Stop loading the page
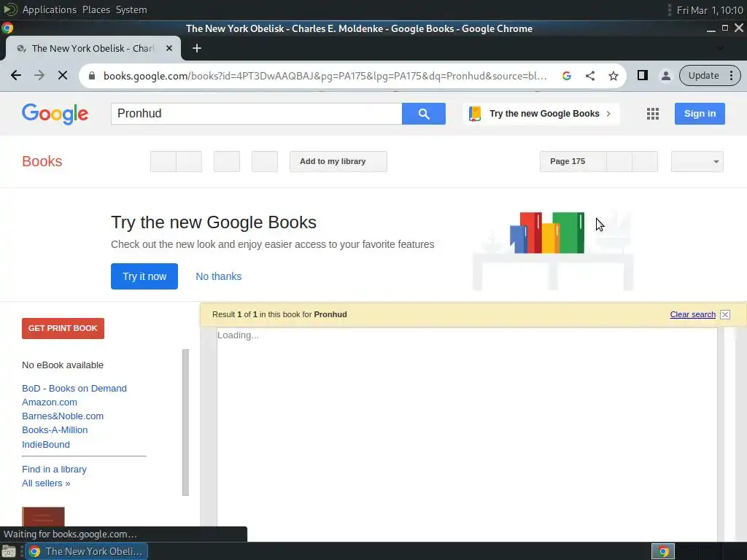The height and width of the screenshot is (560, 747). 63,75
